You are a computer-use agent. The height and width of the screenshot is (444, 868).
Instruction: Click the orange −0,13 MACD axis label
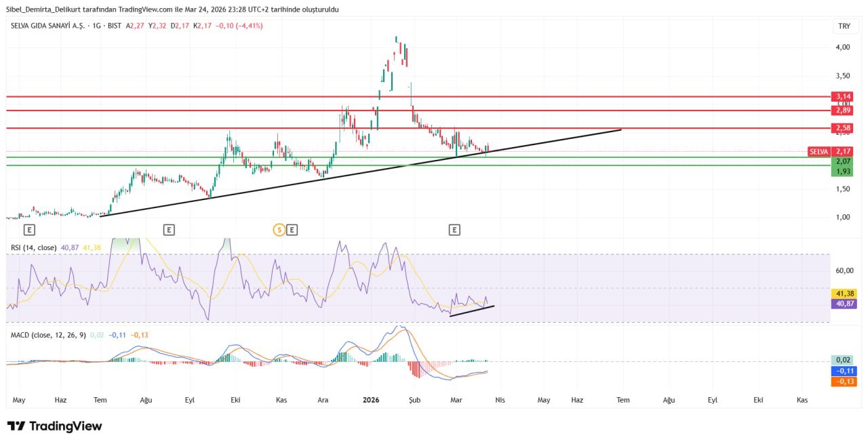(844, 382)
